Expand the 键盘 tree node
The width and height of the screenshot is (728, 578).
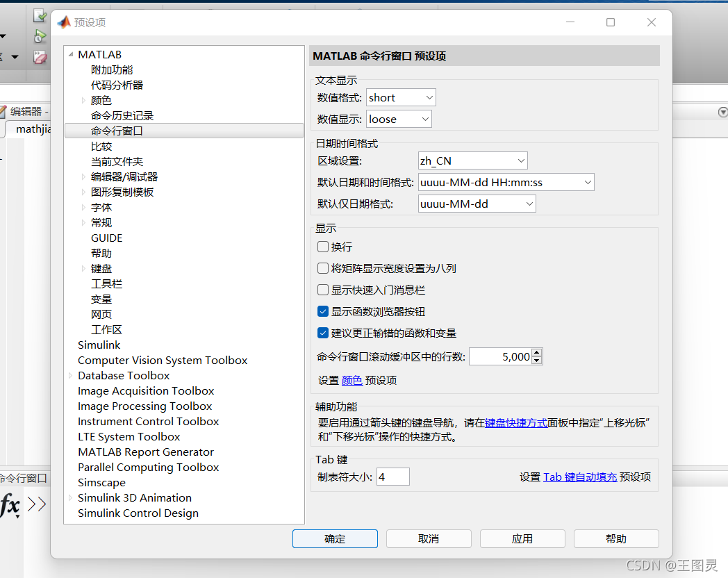tap(83, 268)
